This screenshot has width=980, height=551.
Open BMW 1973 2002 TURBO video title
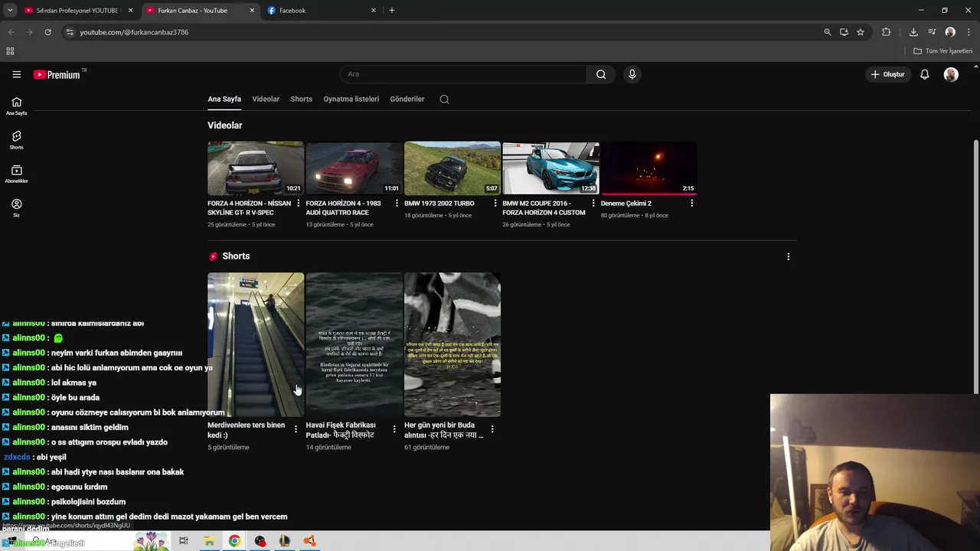pos(439,204)
